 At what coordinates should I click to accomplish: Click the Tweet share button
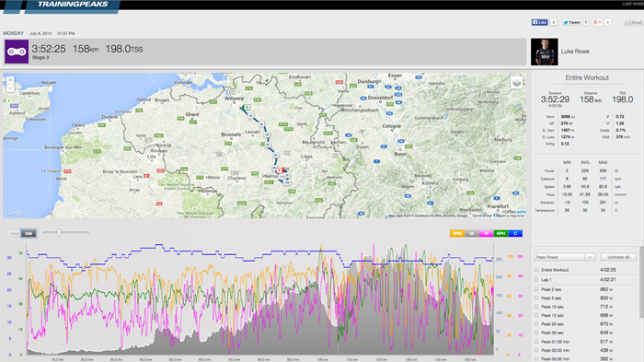pyautogui.click(x=571, y=22)
